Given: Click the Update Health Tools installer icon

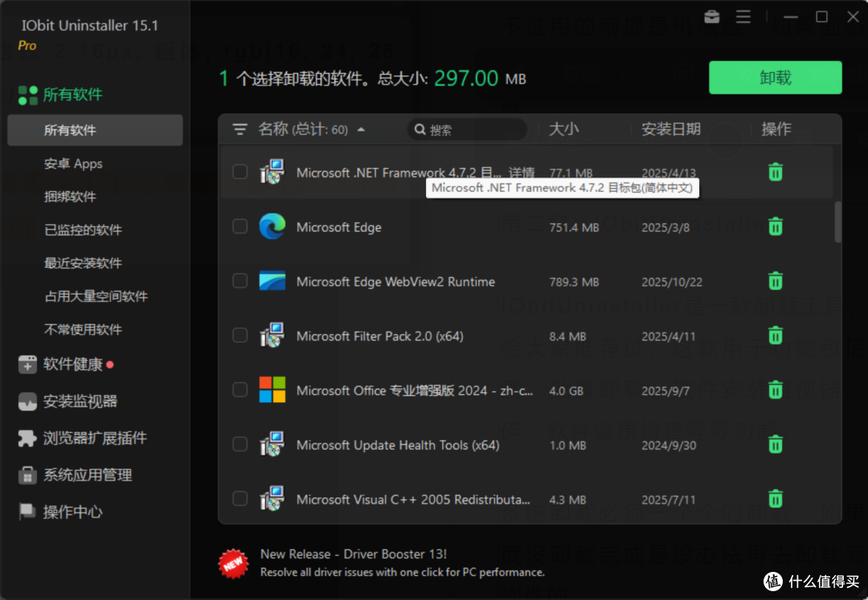Looking at the screenshot, I should [272, 444].
